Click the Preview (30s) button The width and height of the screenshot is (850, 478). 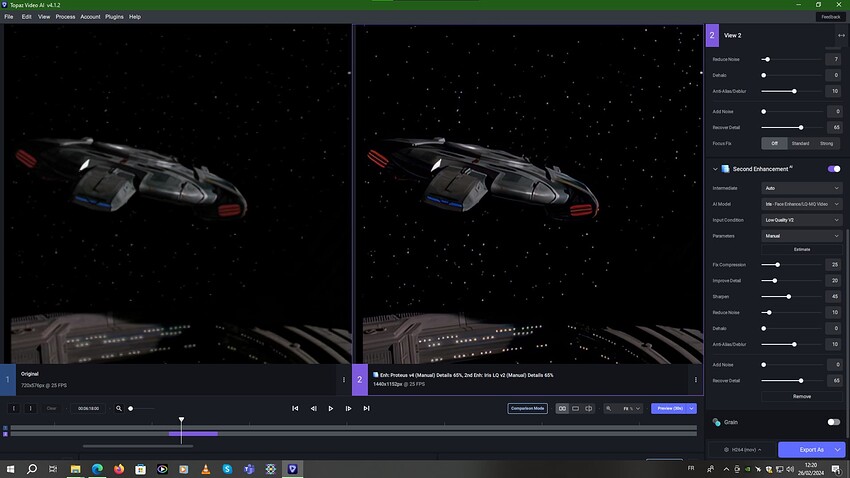click(x=669, y=408)
